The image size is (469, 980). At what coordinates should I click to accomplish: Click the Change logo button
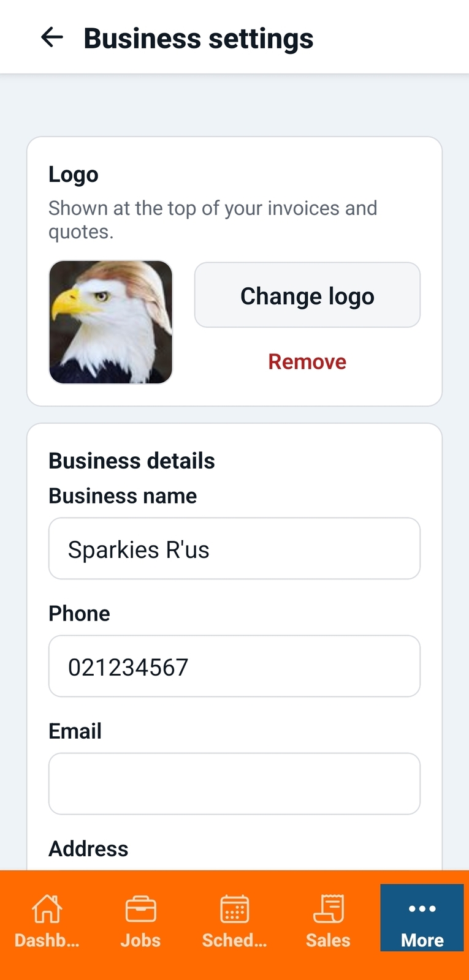click(x=307, y=295)
